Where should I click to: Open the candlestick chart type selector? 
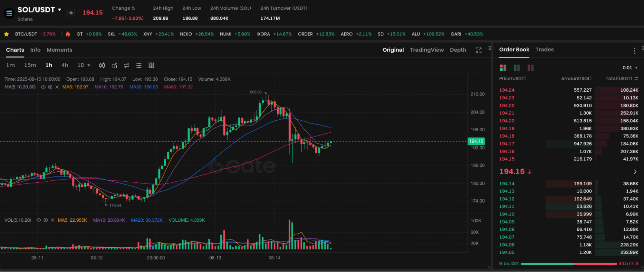point(102,65)
